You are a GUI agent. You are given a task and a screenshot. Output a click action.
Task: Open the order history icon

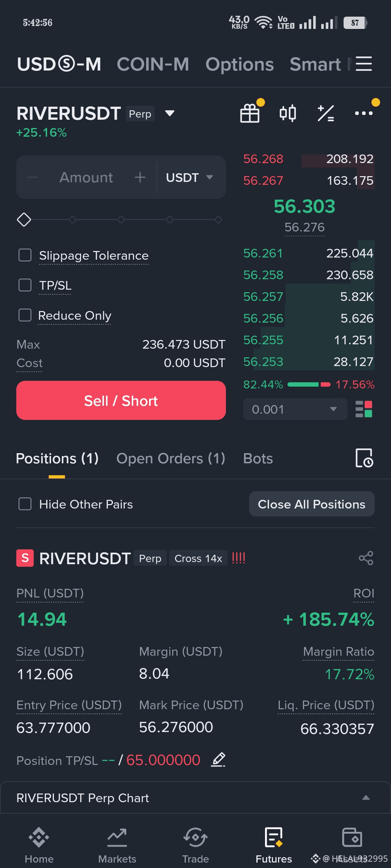[x=364, y=458]
